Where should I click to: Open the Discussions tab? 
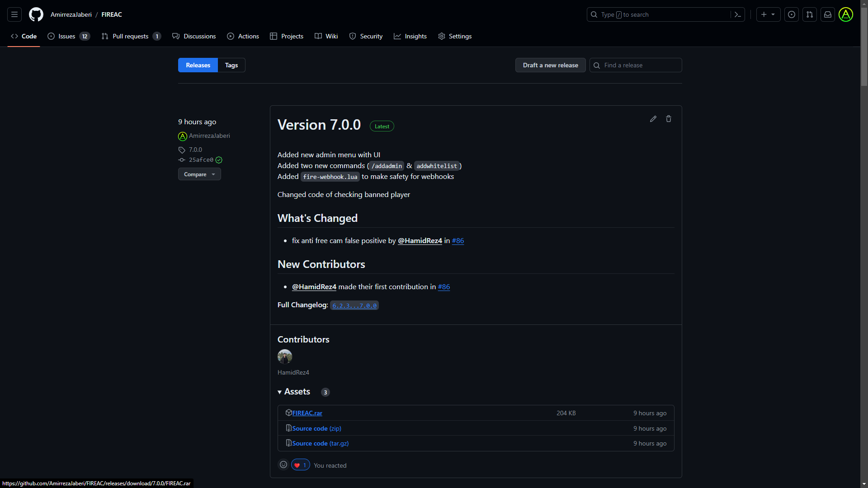194,36
